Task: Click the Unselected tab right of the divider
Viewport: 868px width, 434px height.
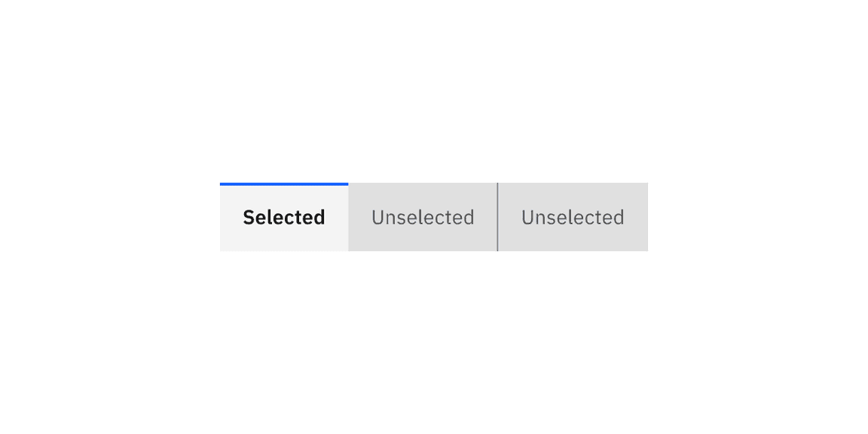Action: pyautogui.click(x=573, y=217)
